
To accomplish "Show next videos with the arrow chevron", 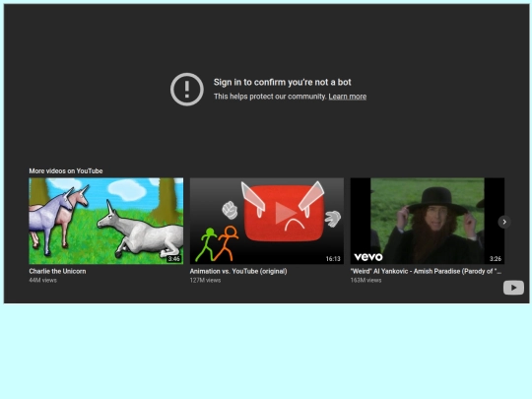I will [x=504, y=222].
